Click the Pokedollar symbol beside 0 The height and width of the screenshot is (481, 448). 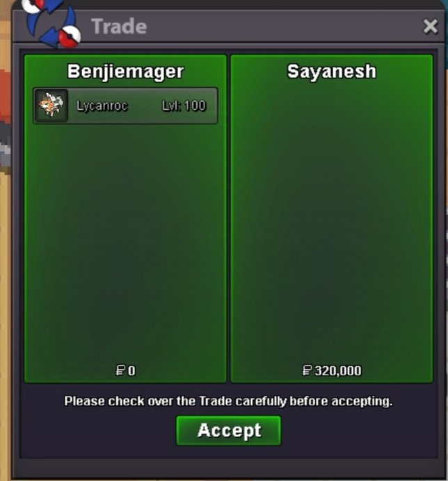click(x=120, y=370)
